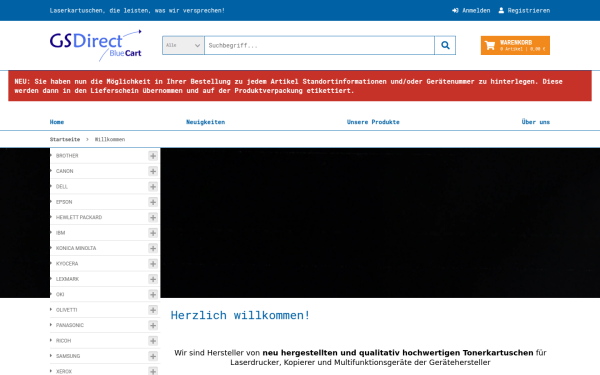Select SAMSUNG in sidebar
Viewport: 600px width, 375px height.
click(68, 356)
